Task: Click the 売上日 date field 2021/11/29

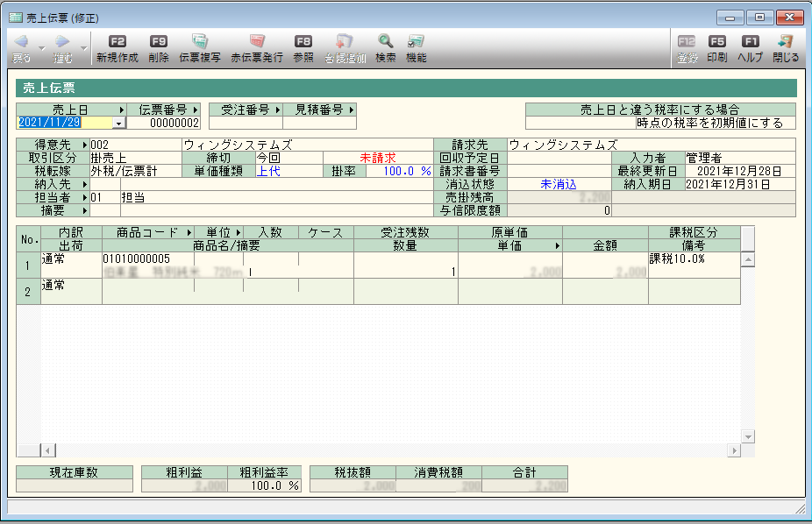Action: click(x=65, y=123)
